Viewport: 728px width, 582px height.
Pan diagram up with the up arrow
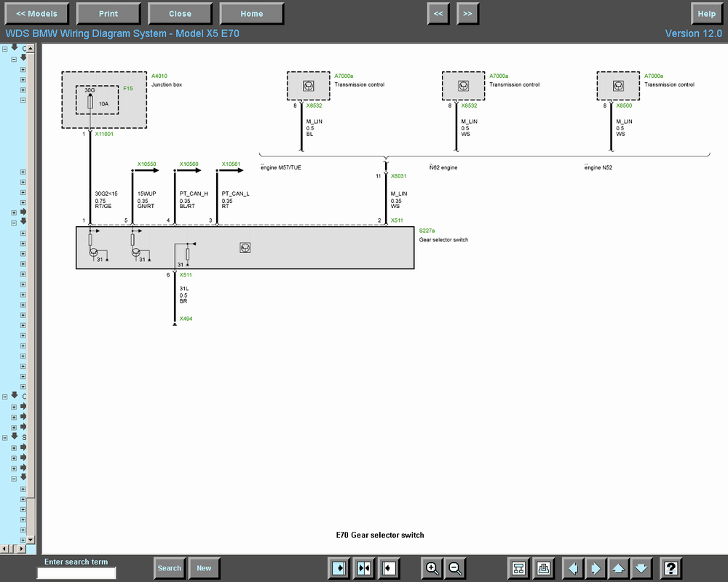pyautogui.click(x=618, y=568)
